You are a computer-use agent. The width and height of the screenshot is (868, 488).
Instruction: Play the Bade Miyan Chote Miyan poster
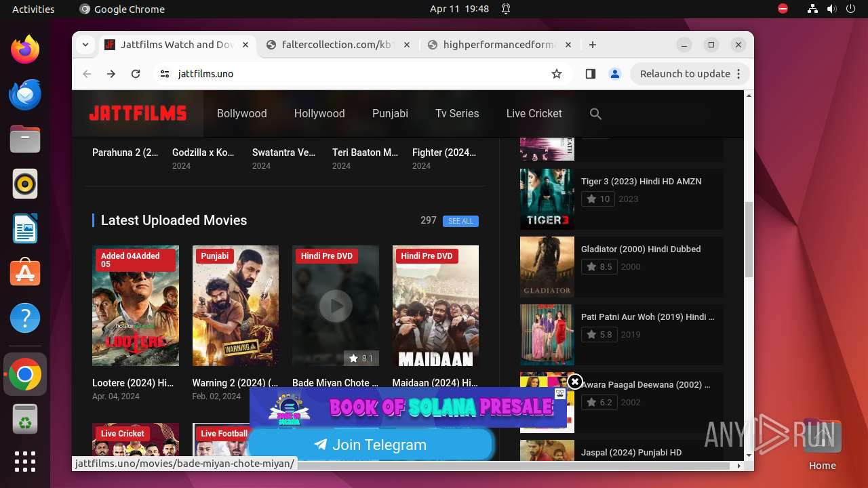336,306
